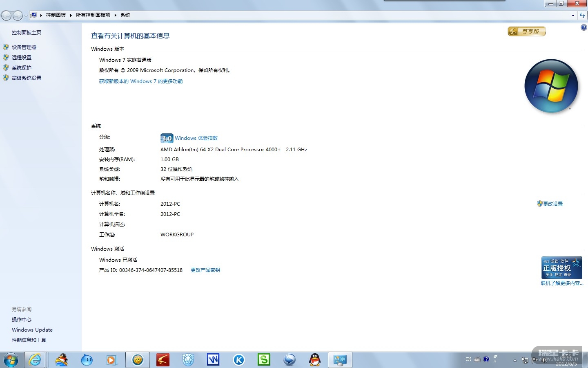Launch Internet Explorer from the taskbar

tap(35, 360)
